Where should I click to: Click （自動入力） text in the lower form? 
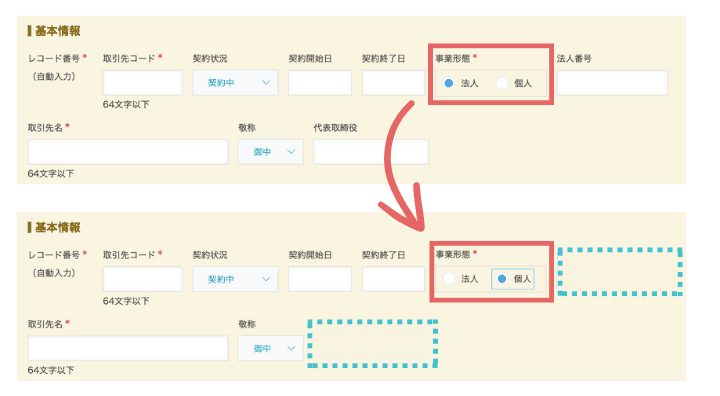pyautogui.click(x=54, y=273)
